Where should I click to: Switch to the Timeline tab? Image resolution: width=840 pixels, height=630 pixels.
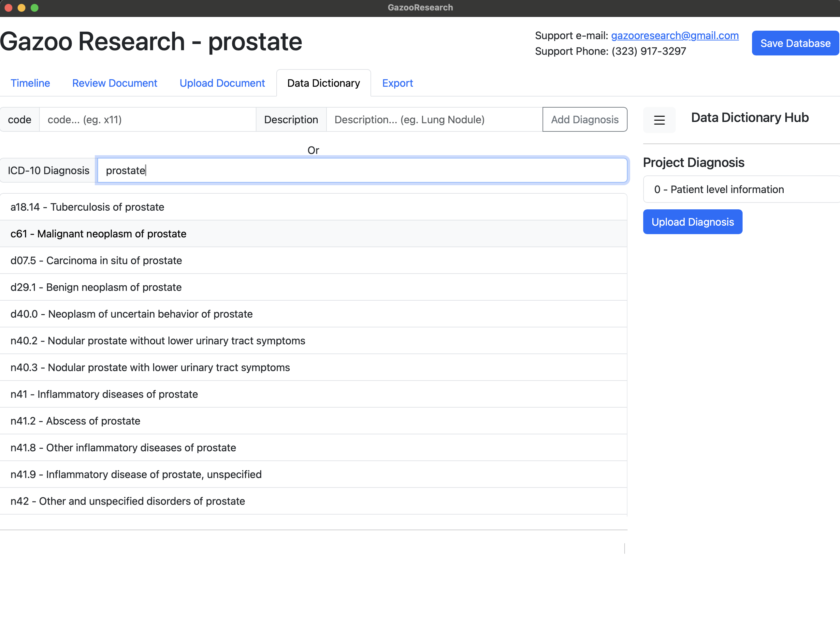(30, 83)
